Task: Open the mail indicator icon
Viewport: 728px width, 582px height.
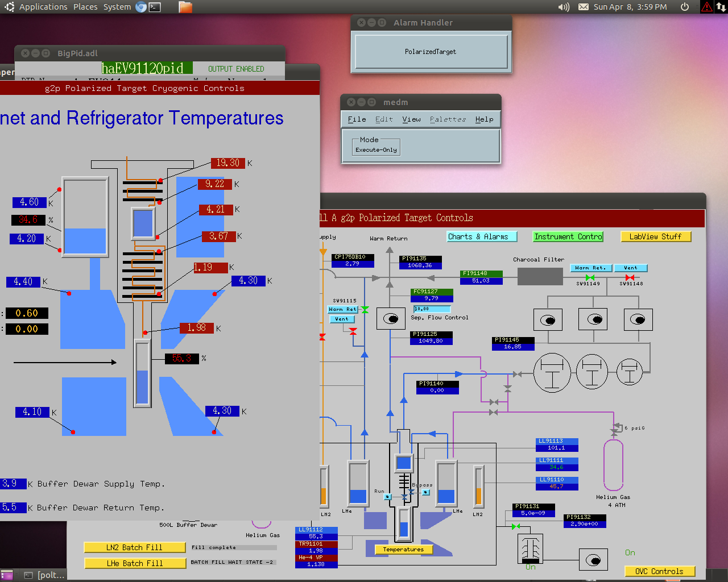Action: click(x=584, y=7)
